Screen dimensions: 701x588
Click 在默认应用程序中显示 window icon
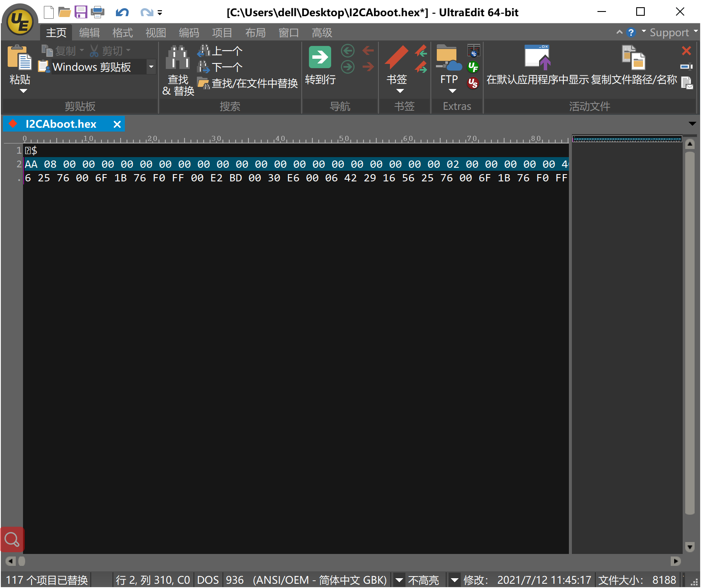538,57
